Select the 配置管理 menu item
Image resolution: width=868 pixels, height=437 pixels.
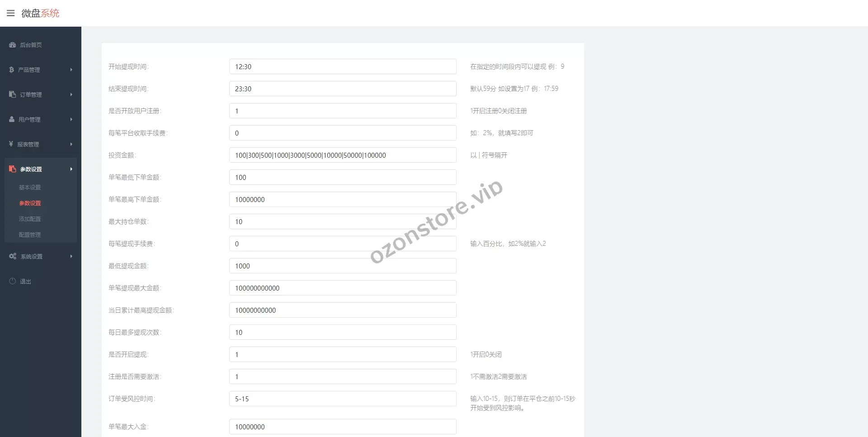30,235
